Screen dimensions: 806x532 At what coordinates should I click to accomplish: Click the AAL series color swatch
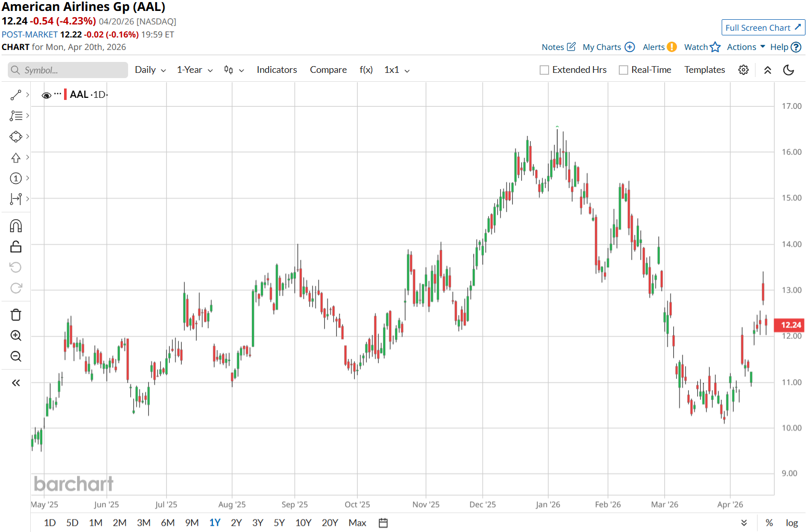click(x=65, y=95)
